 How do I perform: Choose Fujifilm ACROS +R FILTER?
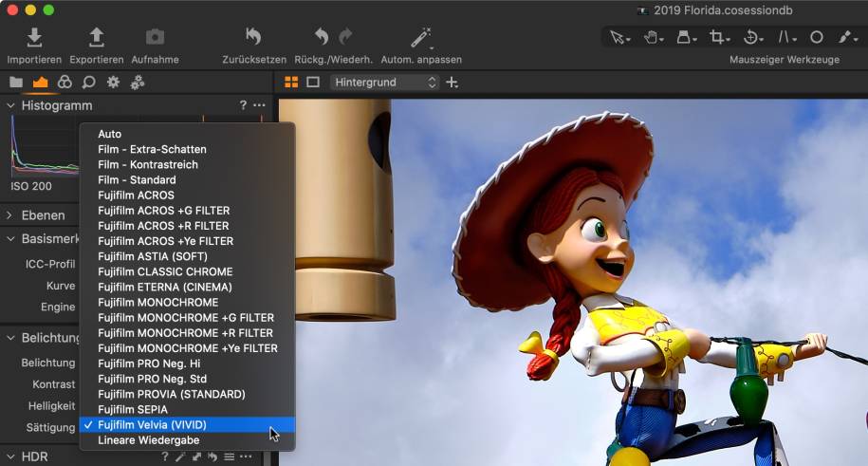[187, 226]
